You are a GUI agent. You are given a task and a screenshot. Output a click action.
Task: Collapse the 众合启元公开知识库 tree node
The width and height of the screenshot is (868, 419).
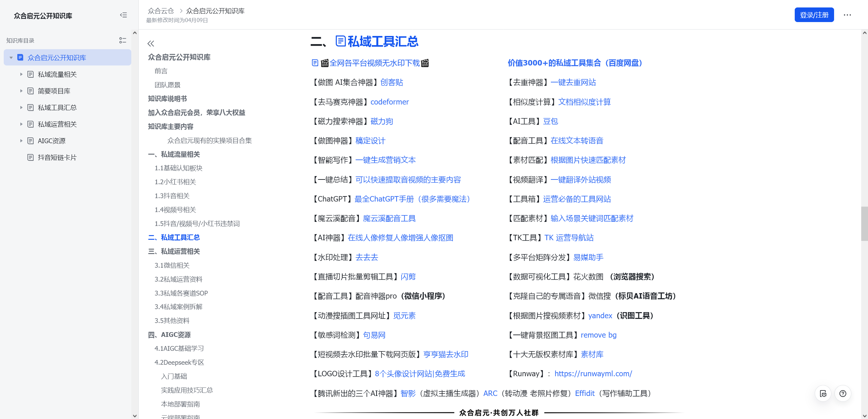pos(11,58)
